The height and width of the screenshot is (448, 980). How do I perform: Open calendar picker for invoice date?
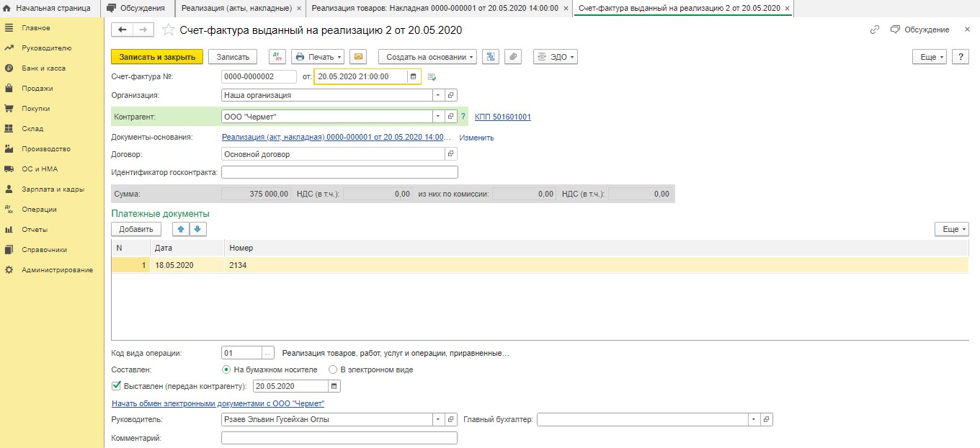(x=413, y=76)
